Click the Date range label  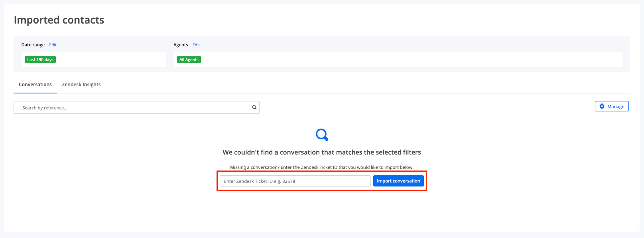pyautogui.click(x=33, y=45)
